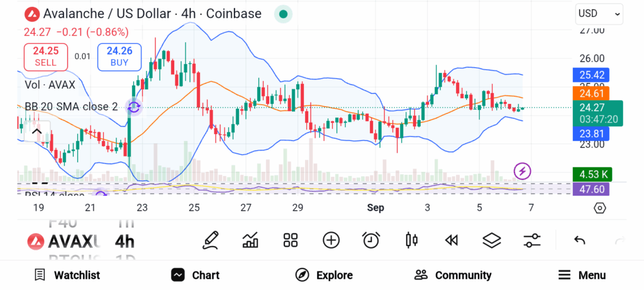Open the Community tab
644x290 pixels.
tap(453, 275)
